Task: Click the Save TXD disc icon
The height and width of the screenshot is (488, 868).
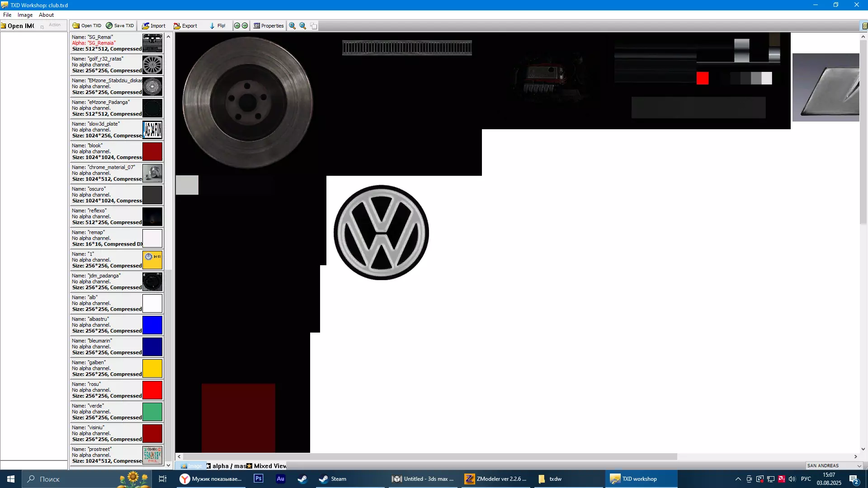Action: click(109, 26)
